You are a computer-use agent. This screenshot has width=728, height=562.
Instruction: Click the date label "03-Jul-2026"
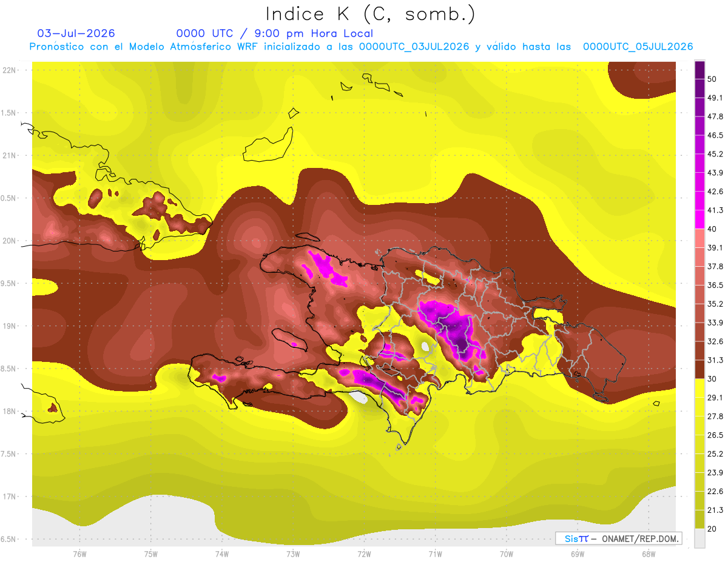[76, 33]
